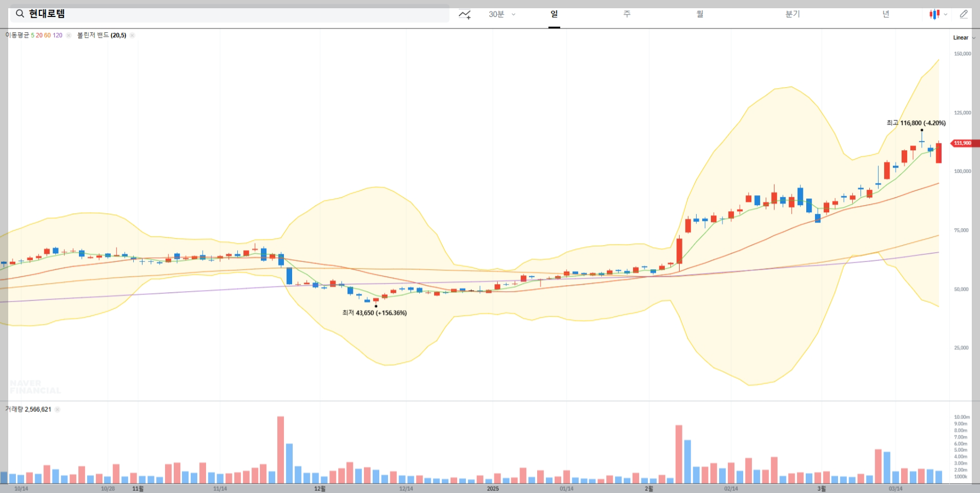Remove the 이동평균 moving average indicator

pos(69,35)
